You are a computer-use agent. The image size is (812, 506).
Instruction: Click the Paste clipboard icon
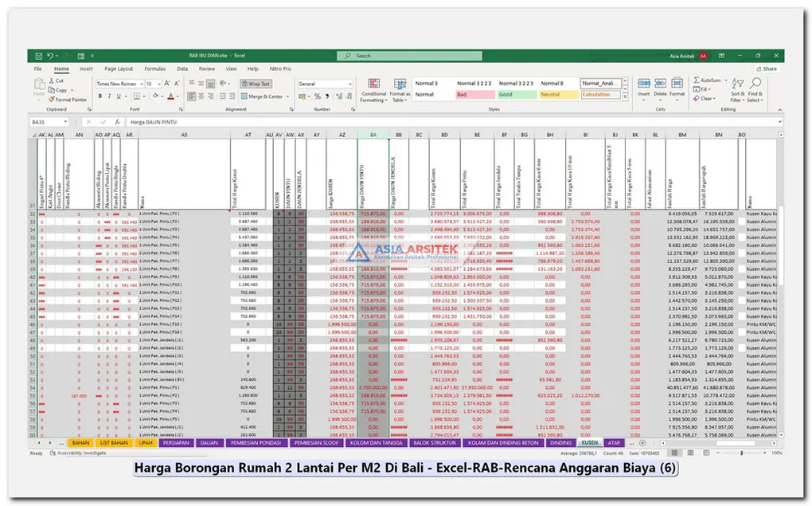39,84
